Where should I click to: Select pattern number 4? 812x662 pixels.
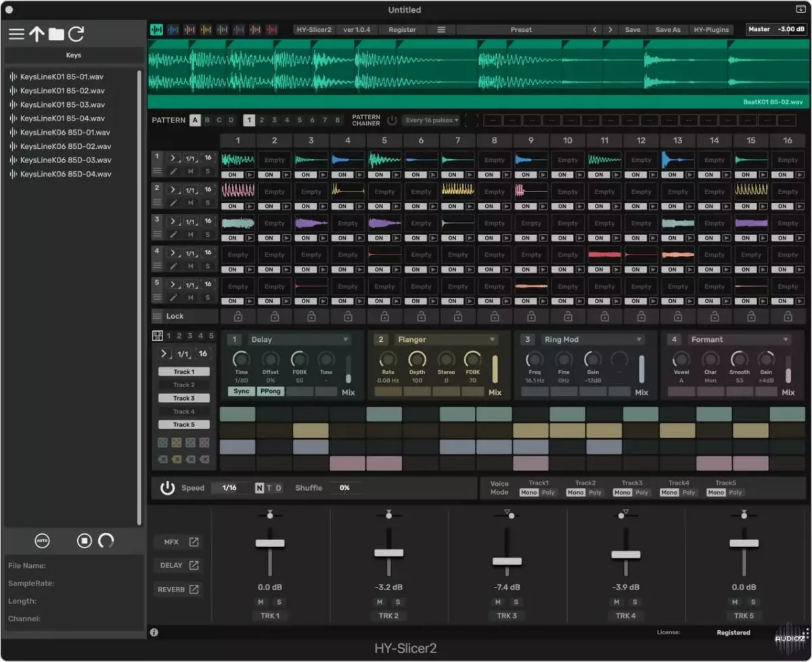(x=287, y=120)
